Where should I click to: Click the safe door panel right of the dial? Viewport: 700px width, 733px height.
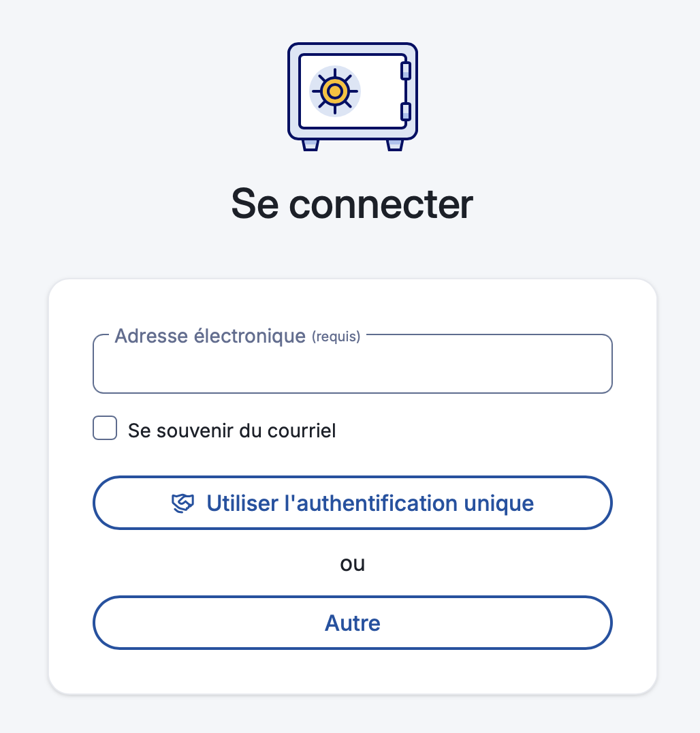pos(378,91)
